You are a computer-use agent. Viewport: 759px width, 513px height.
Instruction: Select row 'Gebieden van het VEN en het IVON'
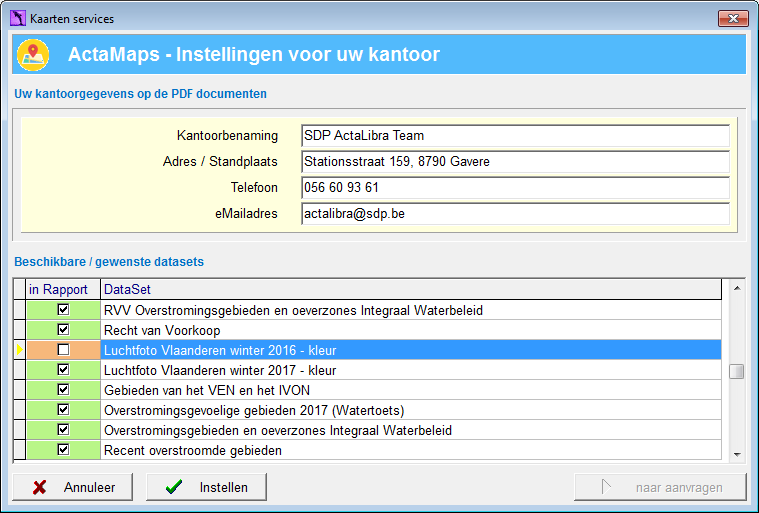coord(411,390)
